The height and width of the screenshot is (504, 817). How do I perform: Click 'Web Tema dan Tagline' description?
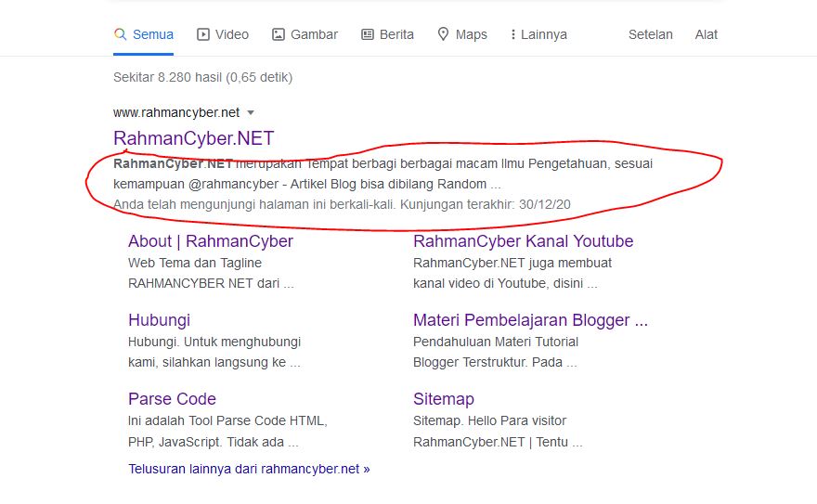[x=195, y=263]
